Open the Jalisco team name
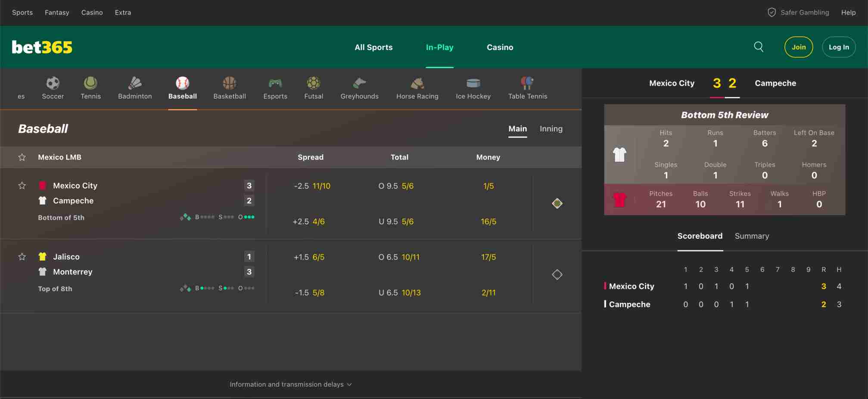This screenshot has width=868, height=399. tap(66, 257)
